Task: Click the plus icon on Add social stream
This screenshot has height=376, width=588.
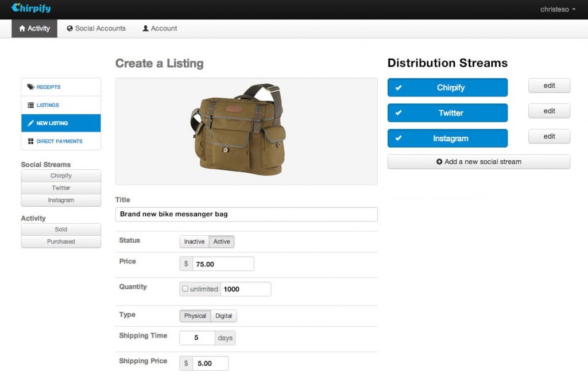Action: tap(439, 161)
